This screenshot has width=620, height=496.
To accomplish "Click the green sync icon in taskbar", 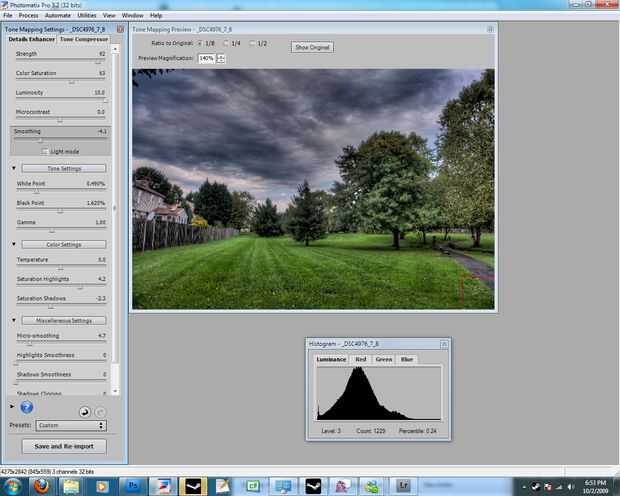I will (372, 487).
